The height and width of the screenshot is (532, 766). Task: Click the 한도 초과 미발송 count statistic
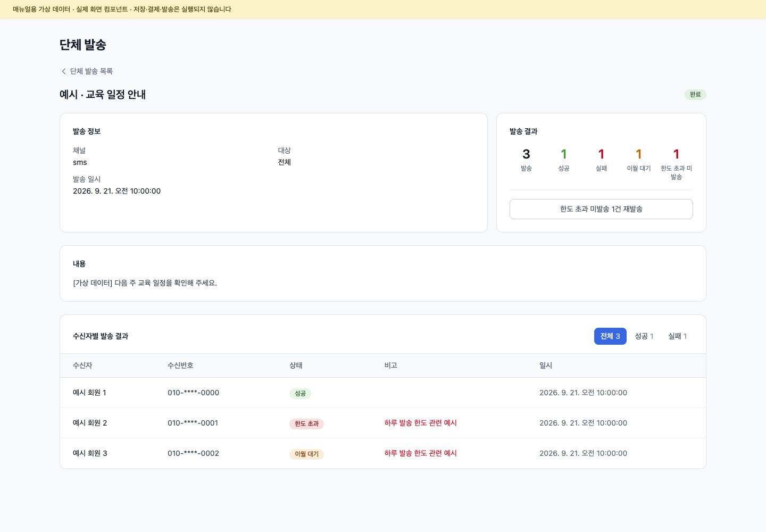pyautogui.click(x=676, y=164)
